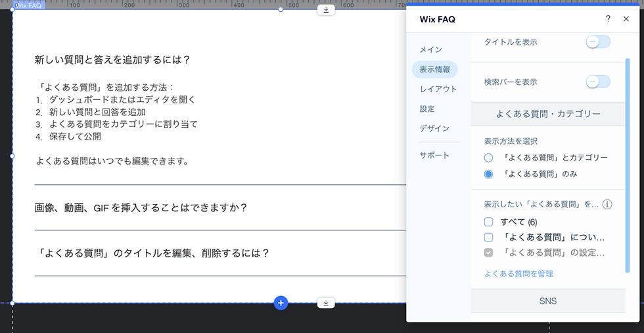644x333 pixels.
Task: Click the left-middle resize handle of FAQ widget
Action: coord(12,156)
